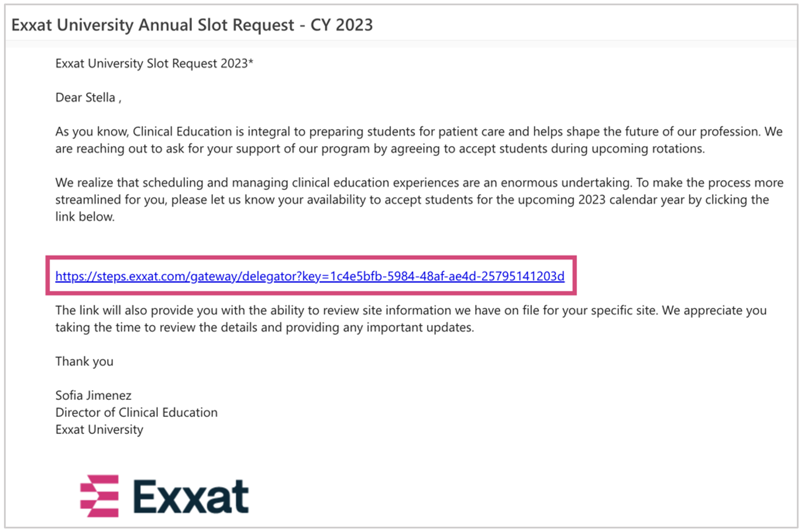803x532 pixels.
Task: Click the "CY 2023" text in the subject
Action: (x=342, y=25)
